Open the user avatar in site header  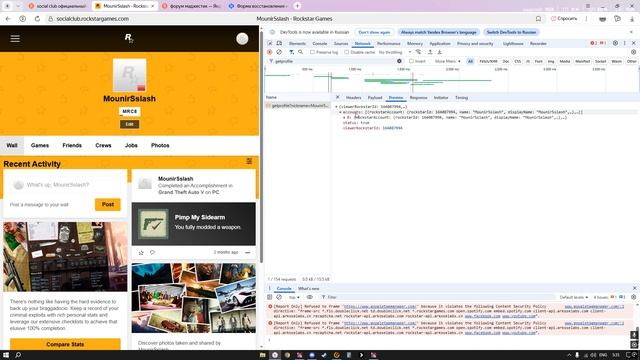(x=242, y=38)
